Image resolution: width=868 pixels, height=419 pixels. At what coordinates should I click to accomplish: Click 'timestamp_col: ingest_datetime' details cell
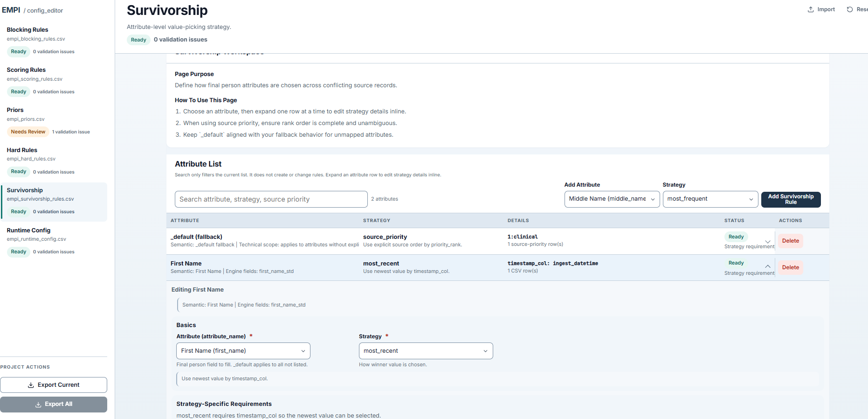point(553,263)
